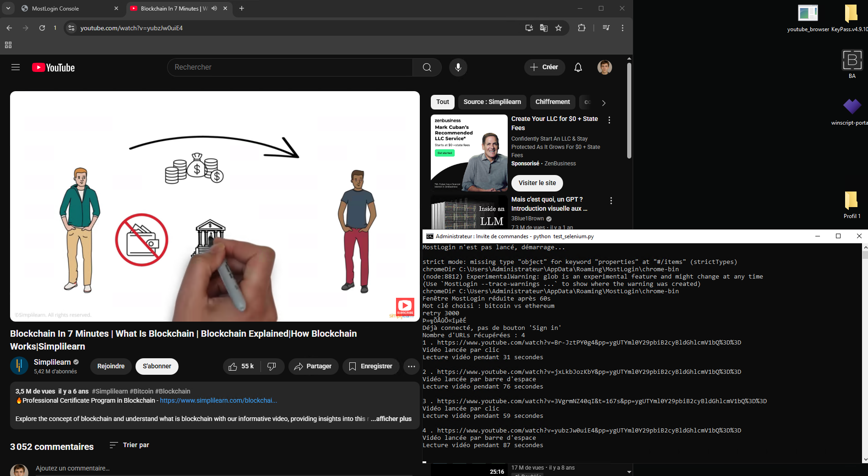Open Inside an LLM video thumbnail

469,213
